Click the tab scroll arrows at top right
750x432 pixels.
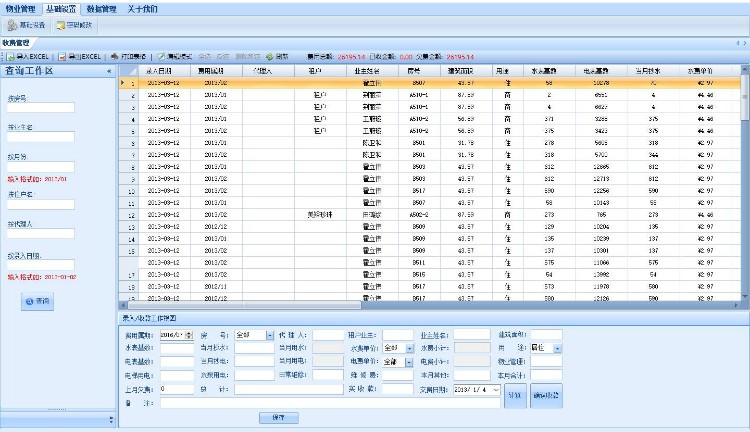pos(741,43)
